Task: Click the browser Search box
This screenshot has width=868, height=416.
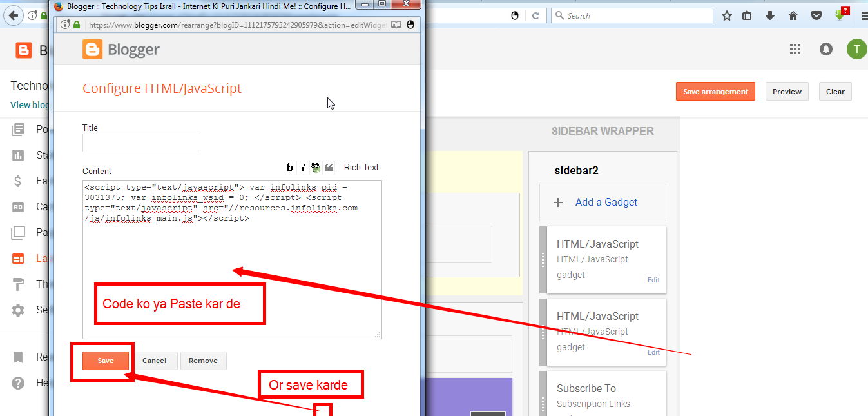Action: pyautogui.click(x=632, y=15)
